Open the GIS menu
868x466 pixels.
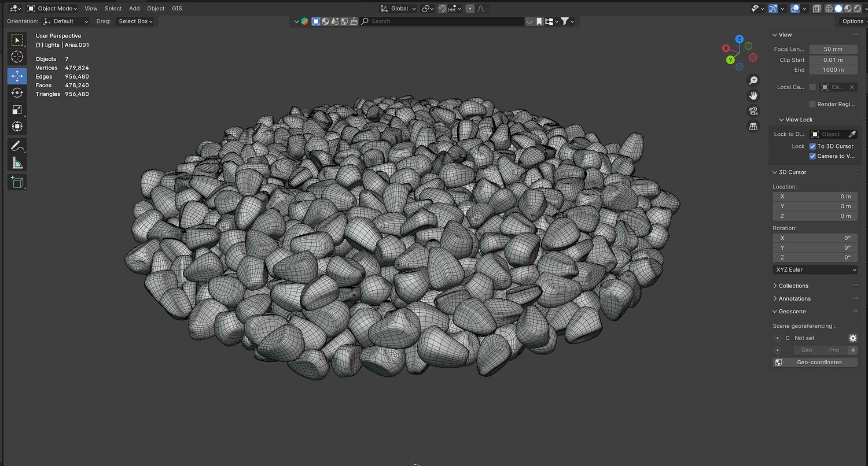(x=176, y=9)
